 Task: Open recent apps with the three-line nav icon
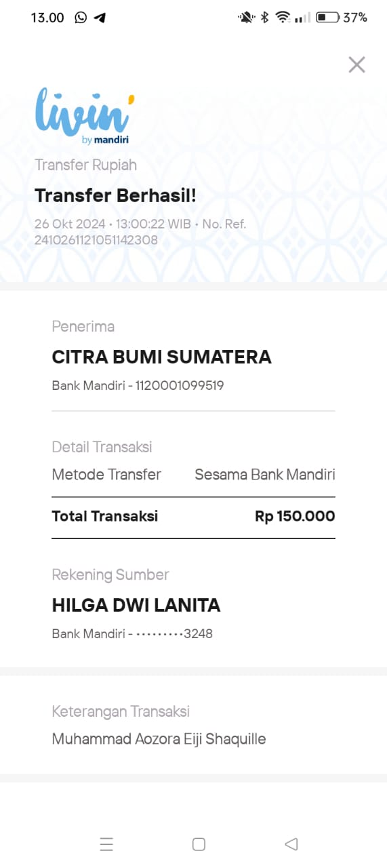tap(106, 844)
